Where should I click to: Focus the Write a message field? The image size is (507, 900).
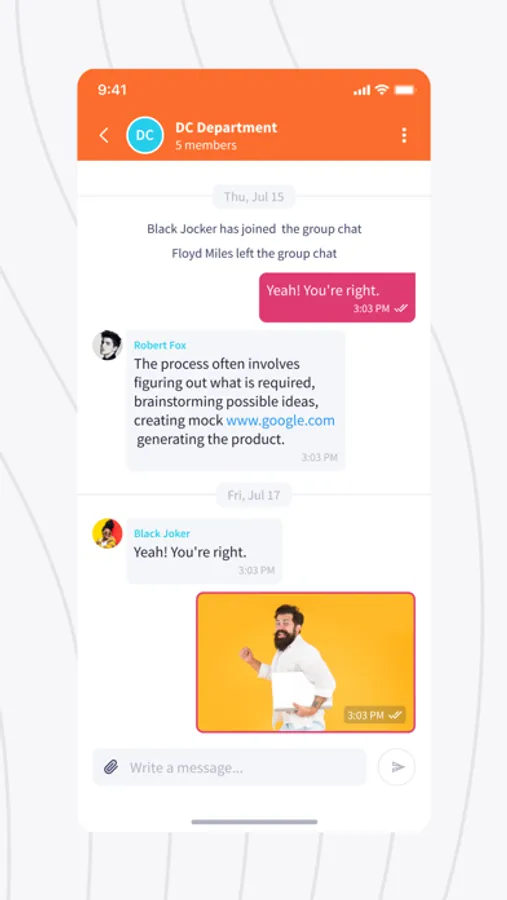pyautogui.click(x=230, y=767)
